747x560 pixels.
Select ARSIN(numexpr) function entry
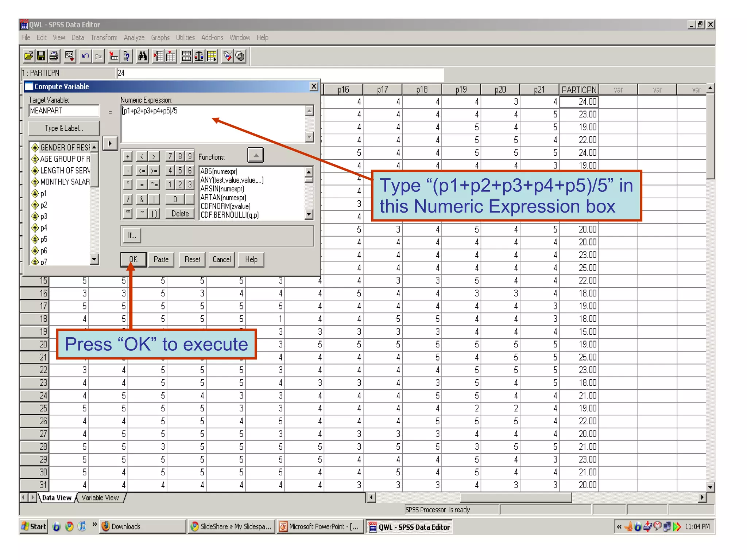pyautogui.click(x=222, y=189)
